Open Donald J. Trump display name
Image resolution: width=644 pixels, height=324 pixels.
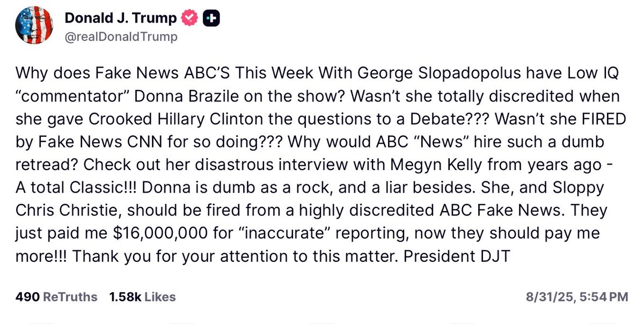[121, 19]
